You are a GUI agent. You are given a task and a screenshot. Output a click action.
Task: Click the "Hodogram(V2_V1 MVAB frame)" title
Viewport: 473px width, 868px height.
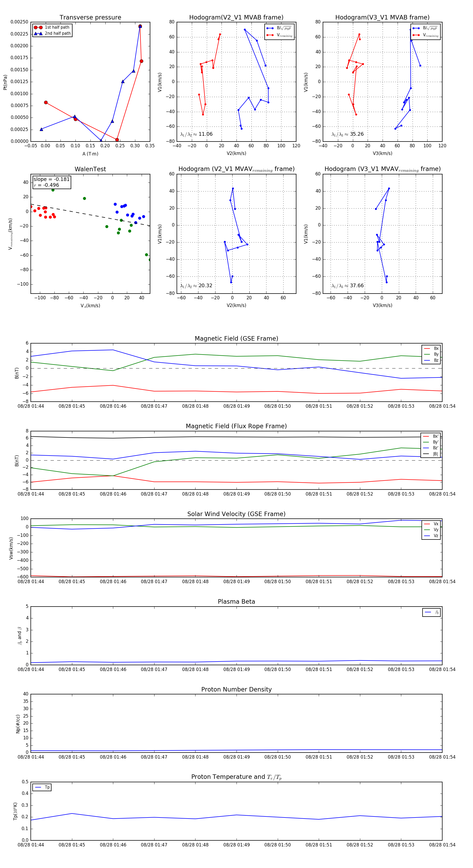[x=236, y=18]
